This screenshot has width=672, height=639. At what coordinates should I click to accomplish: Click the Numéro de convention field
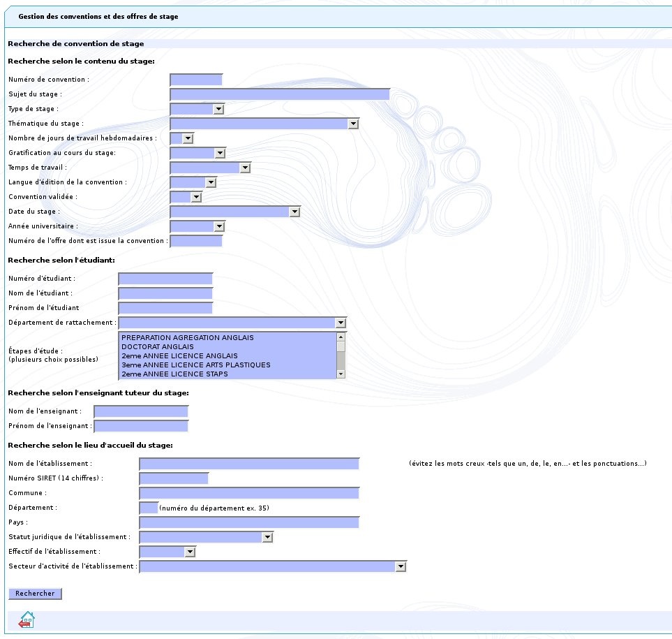(196, 80)
